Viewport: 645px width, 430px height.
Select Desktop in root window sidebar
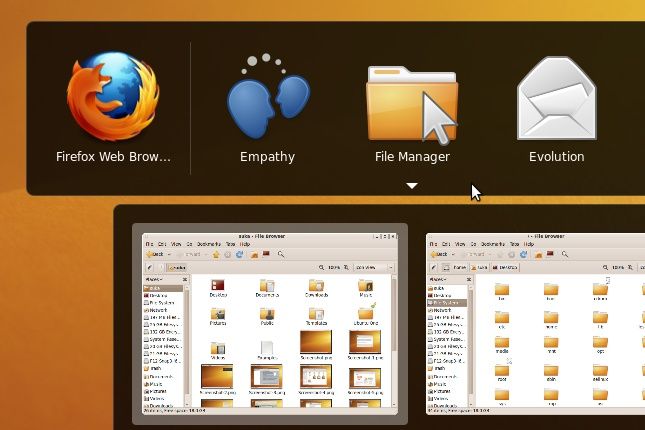coord(446,295)
